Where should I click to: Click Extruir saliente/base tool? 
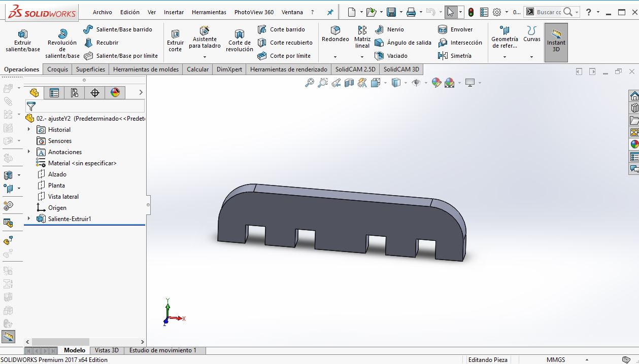click(x=23, y=41)
